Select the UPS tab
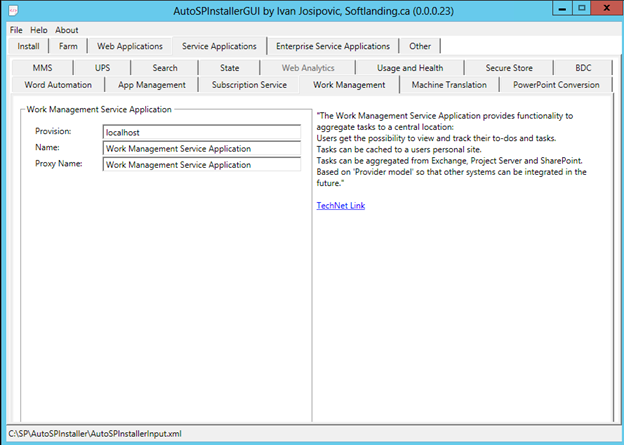 pos(103,68)
